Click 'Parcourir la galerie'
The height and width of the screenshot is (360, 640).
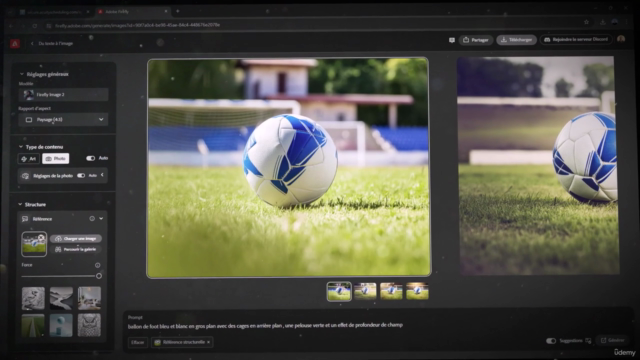[x=76, y=249]
